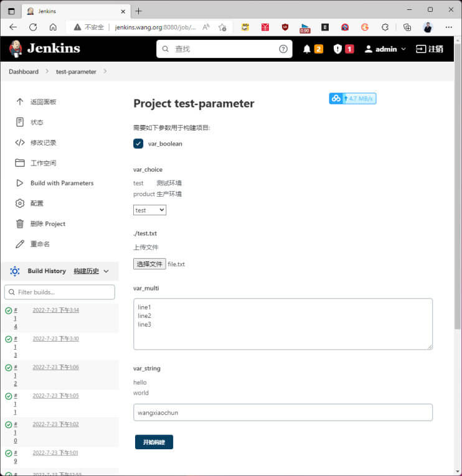Open browser settings ellipsis menu
This screenshot has height=476, width=462.
click(449, 27)
